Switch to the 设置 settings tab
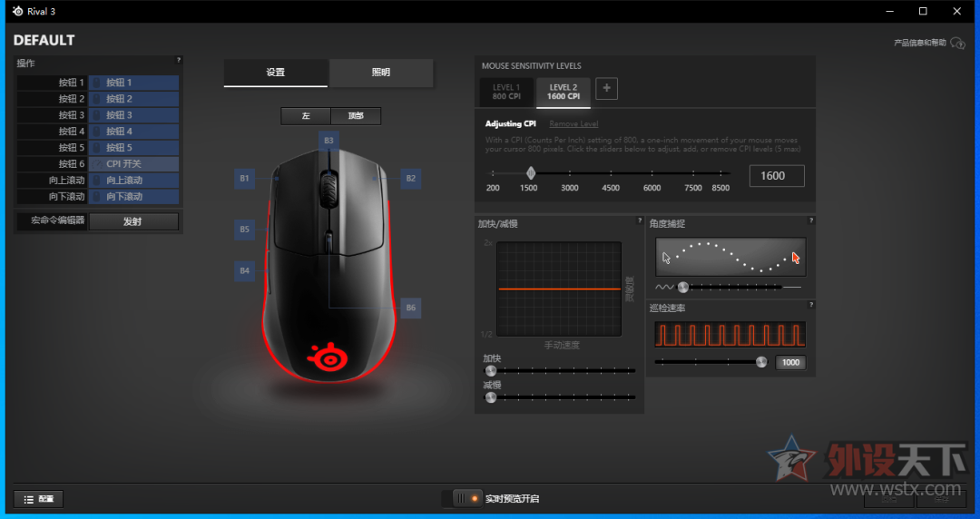Viewport: 980px width, 519px height. click(x=276, y=73)
